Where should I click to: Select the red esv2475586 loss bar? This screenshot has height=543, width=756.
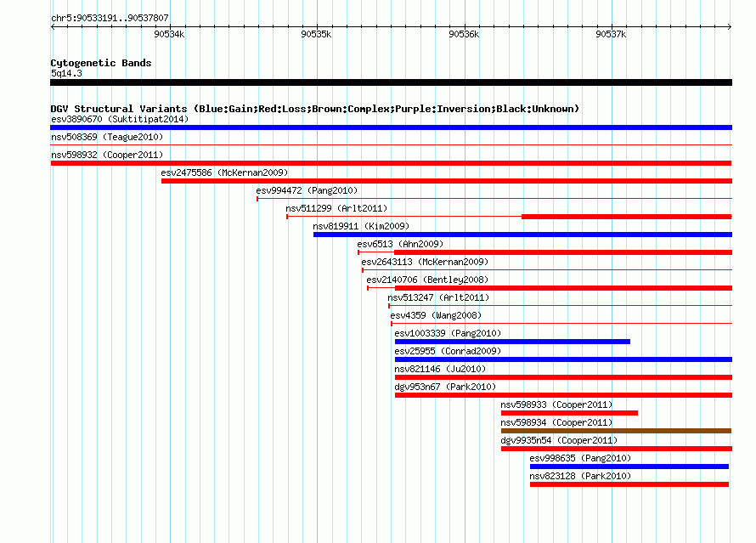pyautogui.click(x=447, y=181)
